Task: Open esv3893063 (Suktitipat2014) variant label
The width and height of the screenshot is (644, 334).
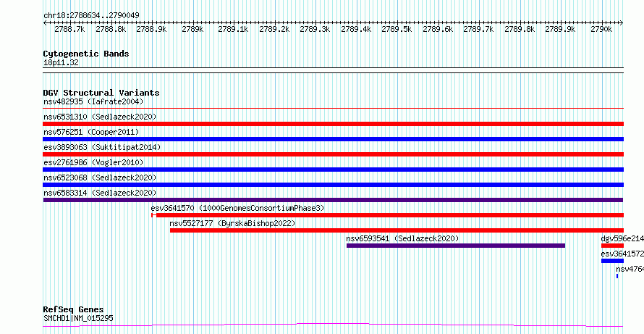Action: tap(102, 147)
